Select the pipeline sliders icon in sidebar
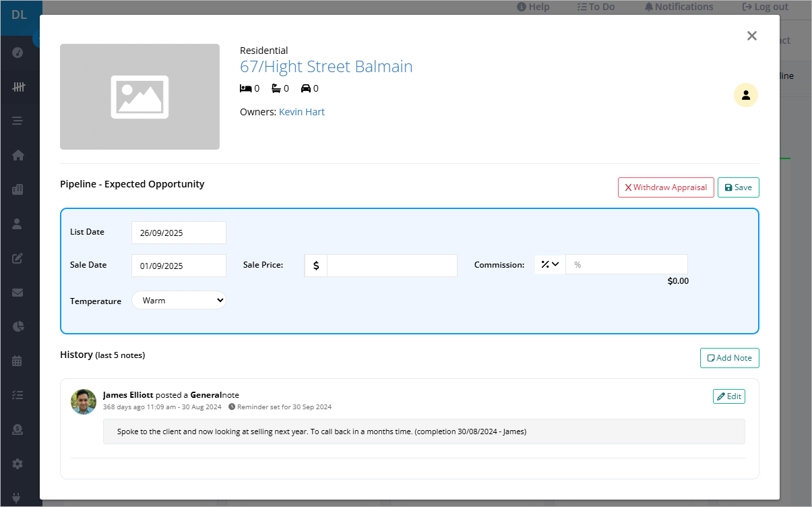The width and height of the screenshot is (812, 507). coord(19,86)
